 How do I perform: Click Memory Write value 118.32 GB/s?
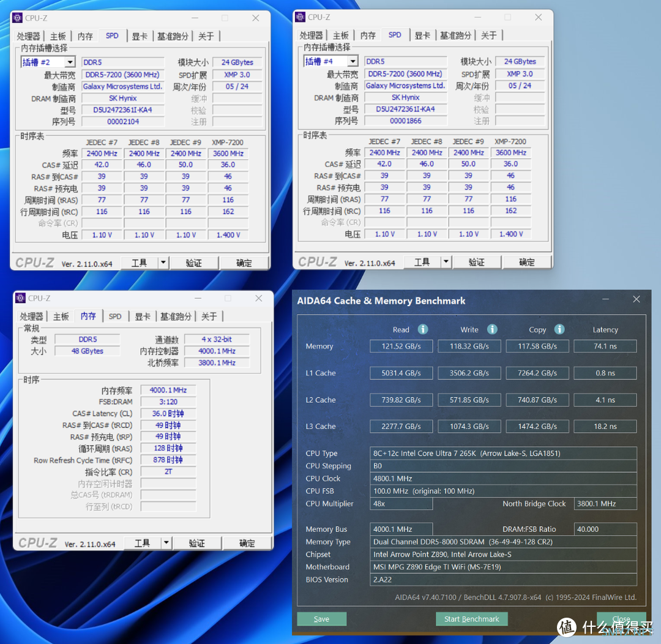coord(469,346)
